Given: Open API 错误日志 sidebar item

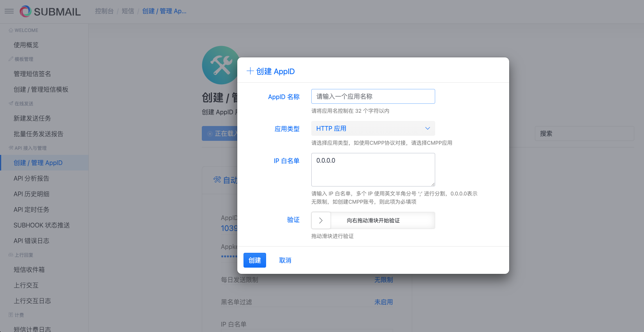Looking at the screenshot, I should 32,241.
